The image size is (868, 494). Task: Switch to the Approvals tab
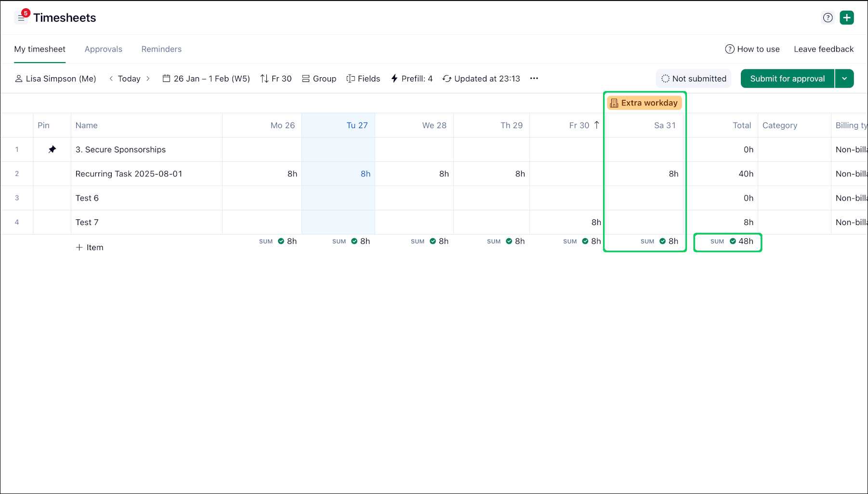pyautogui.click(x=103, y=49)
